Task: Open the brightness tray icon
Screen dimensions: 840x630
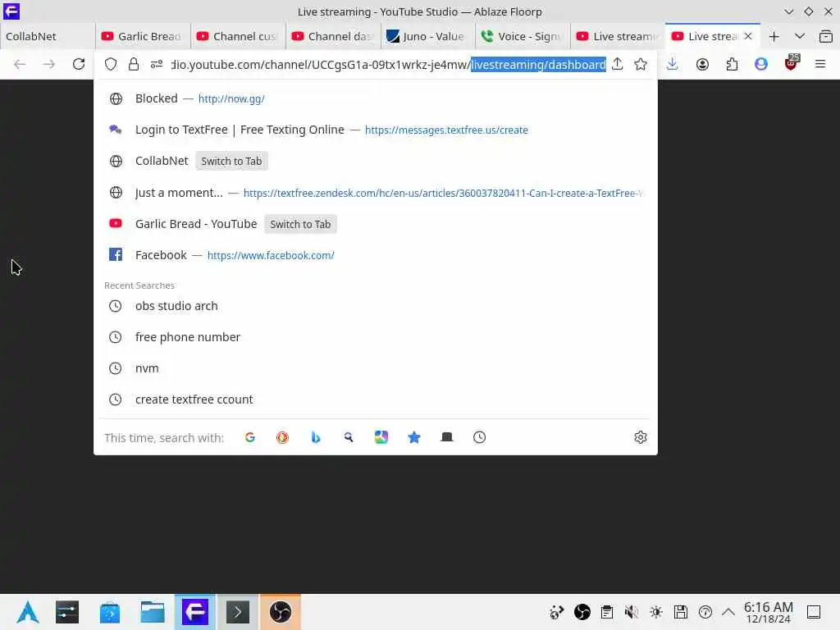Action: click(656, 612)
